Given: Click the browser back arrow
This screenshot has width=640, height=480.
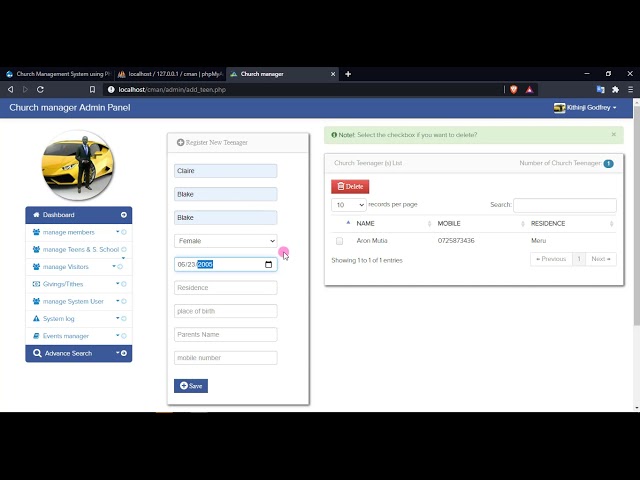Looking at the screenshot, I should [11, 89].
